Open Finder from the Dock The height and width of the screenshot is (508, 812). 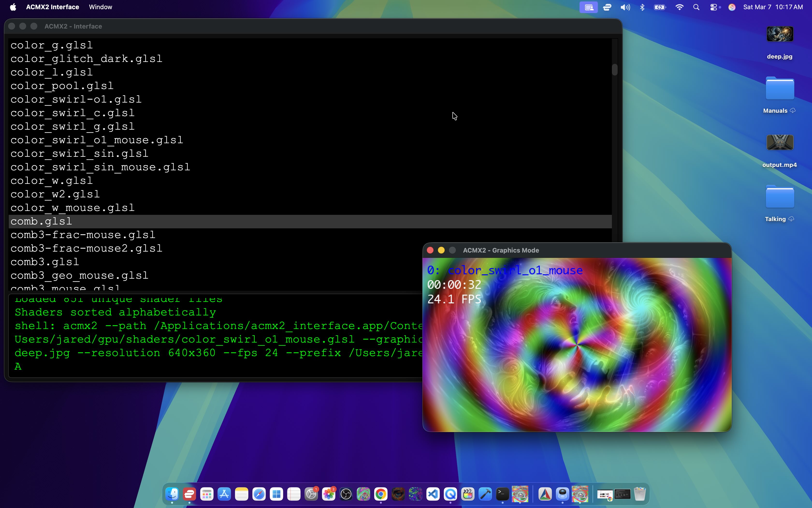(x=172, y=494)
